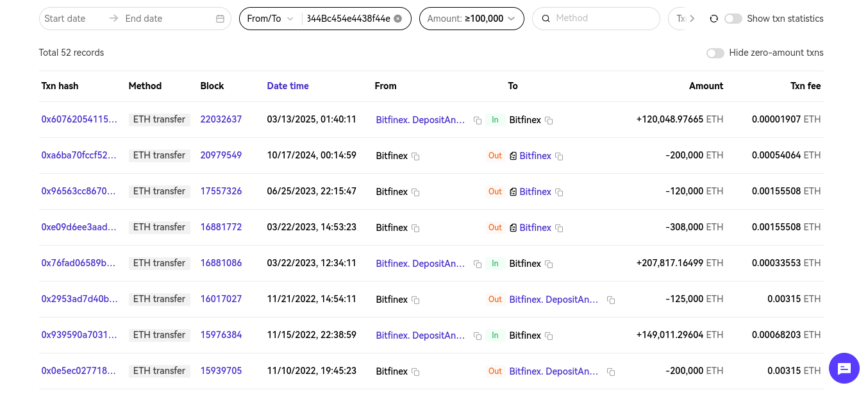868x399 pixels.
Task: Copy From address in 10/17/2024 row
Action: click(415, 157)
